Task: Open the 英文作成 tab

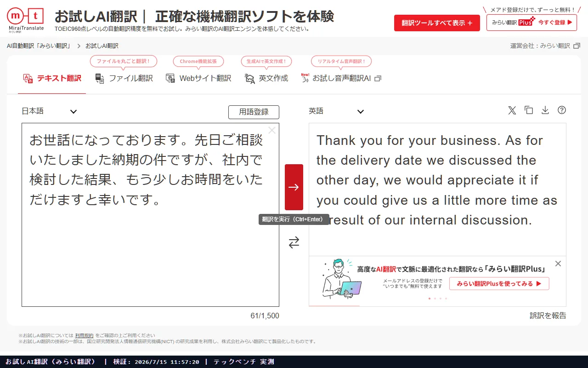Action: (266, 78)
